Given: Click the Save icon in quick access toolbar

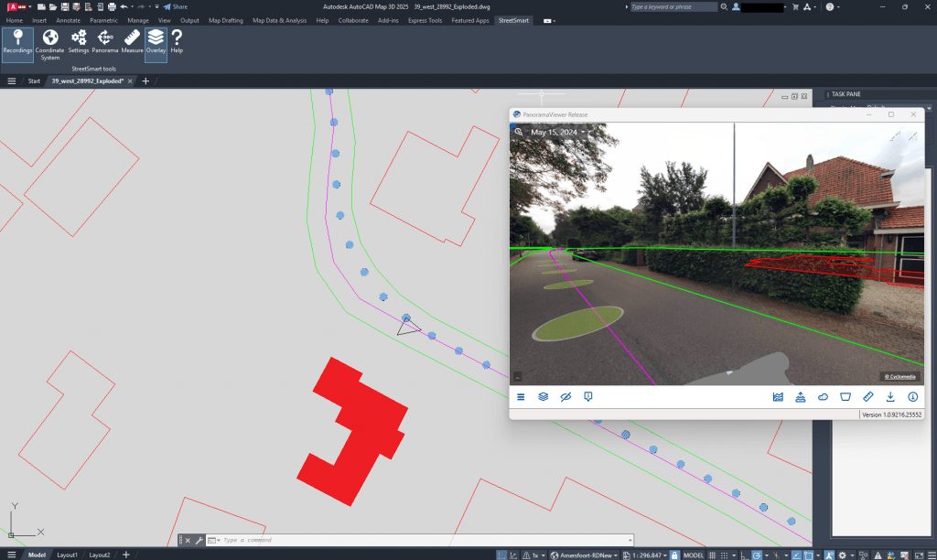Looking at the screenshot, I should 65,6.
